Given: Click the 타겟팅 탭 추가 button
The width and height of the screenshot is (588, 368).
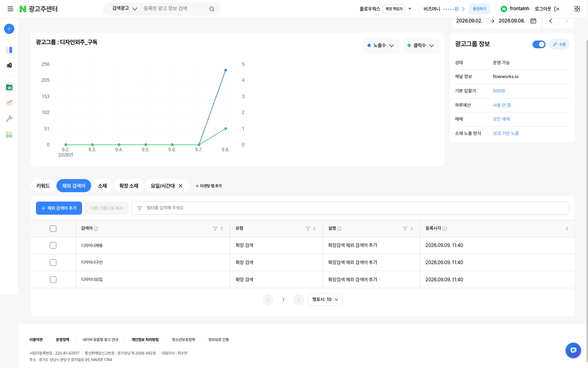Looking at the screenshot, I should click(208, 186).
